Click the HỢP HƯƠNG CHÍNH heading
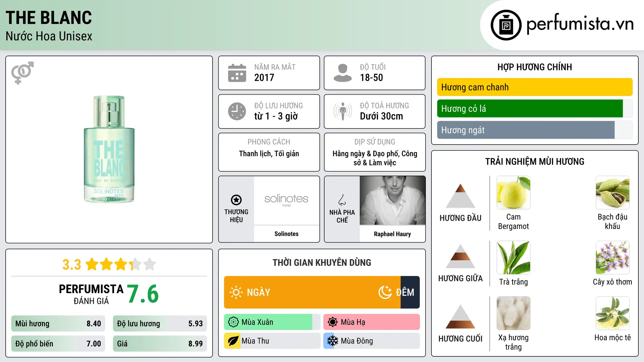 [535, 67]
